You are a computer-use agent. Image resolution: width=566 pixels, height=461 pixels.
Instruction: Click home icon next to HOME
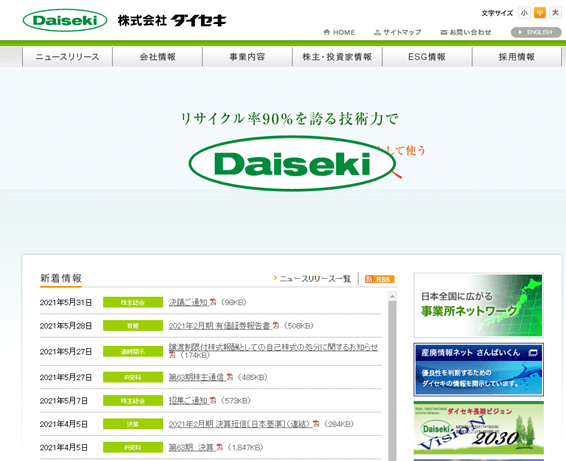pyautogui.click(x=327, y=32)
